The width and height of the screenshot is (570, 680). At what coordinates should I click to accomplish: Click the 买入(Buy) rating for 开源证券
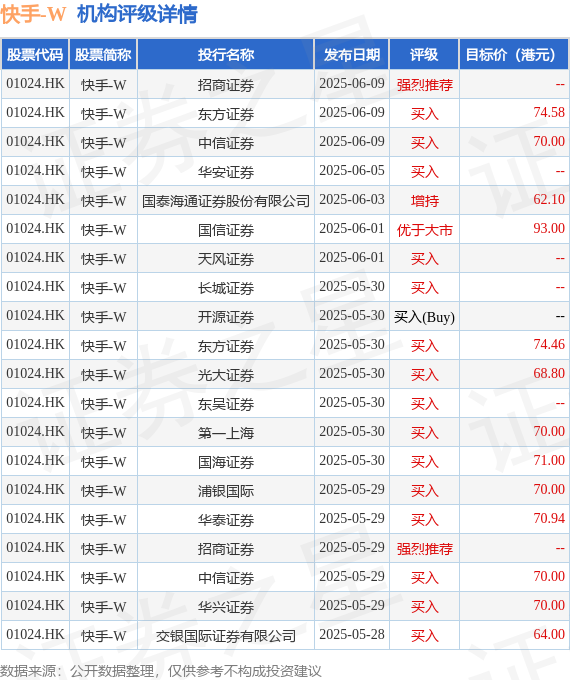coord(424,317)
